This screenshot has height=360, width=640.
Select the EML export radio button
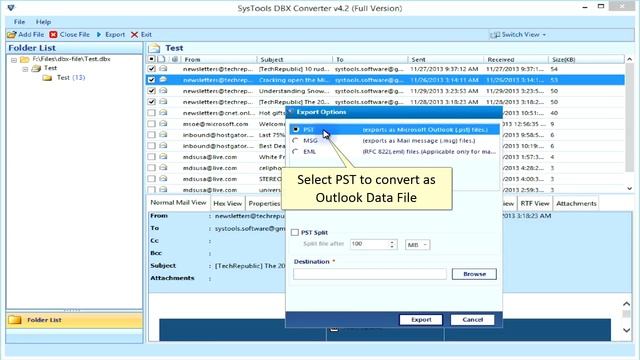(x=296, y=151)
